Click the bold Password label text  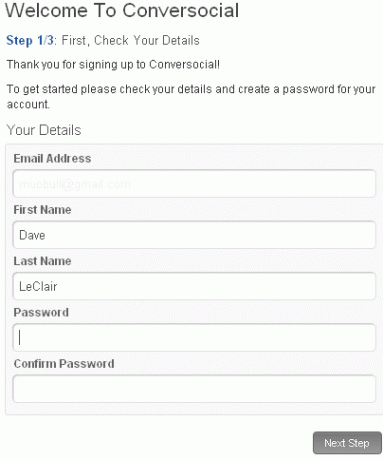pyautogui.click(x=41, y=312)
